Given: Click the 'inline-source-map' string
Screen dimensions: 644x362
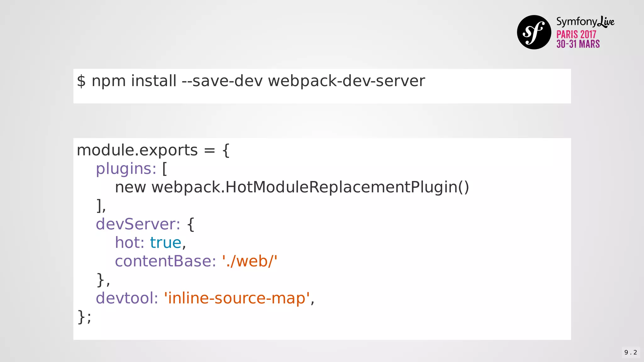Looking at the screenshot, I should (x=237, y=298).
